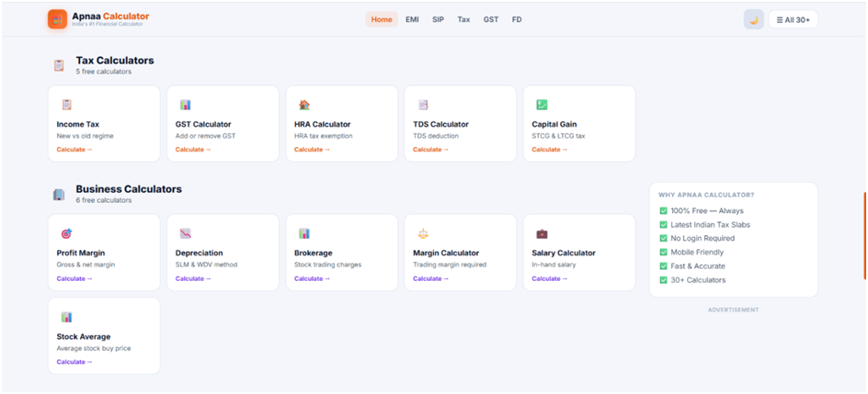Click the Stock Average card title
The image size is (868, 394).
pyautogui.click(x=84, y=336)
